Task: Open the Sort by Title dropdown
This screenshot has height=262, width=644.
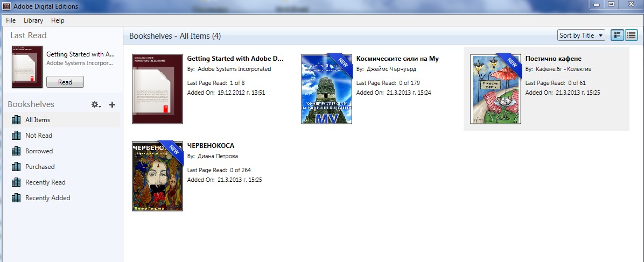Action: pos(581,36)
